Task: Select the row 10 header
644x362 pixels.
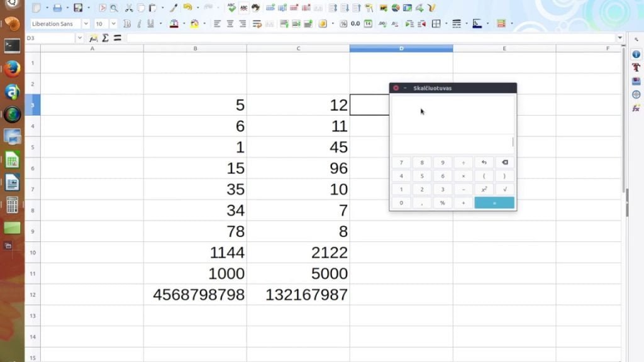Action: pos(33,253)
